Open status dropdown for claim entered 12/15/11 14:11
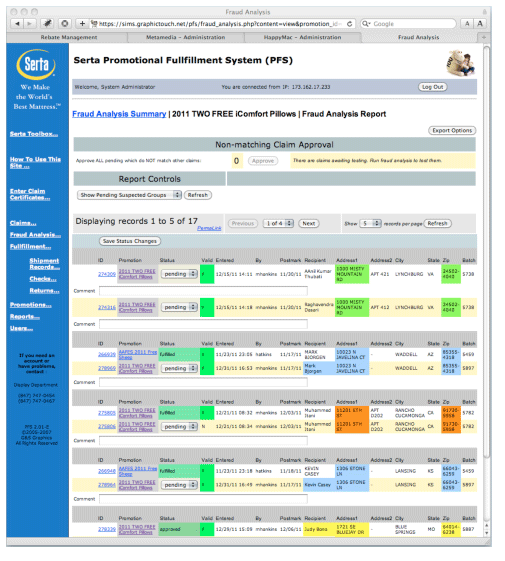This screenshot has height=561, width=505. click(x=179, y=274)
